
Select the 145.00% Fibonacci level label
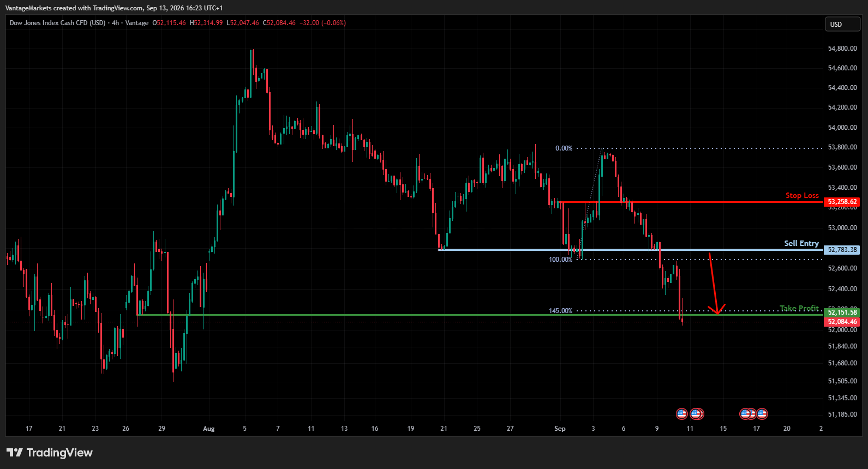pos(560,311)
